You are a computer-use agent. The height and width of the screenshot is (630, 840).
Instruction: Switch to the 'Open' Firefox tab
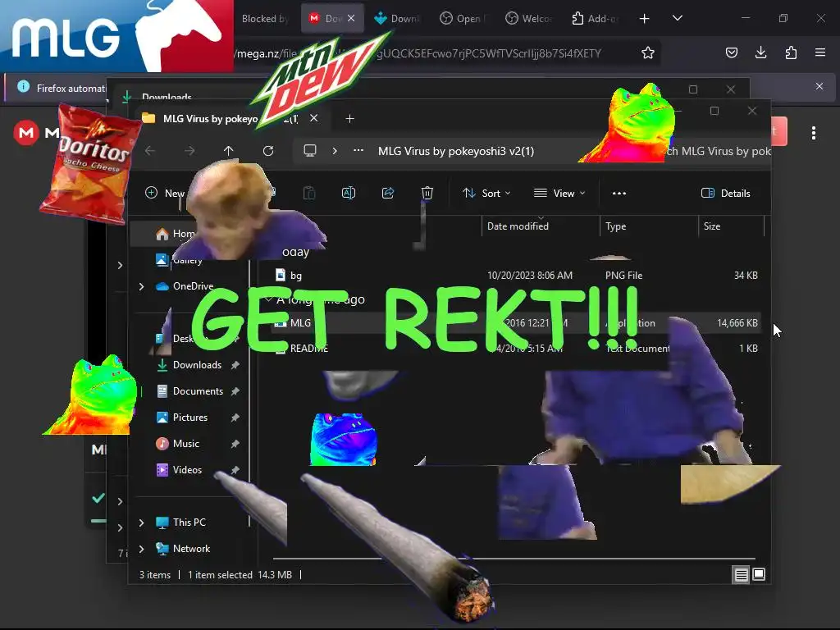[463, 19]
